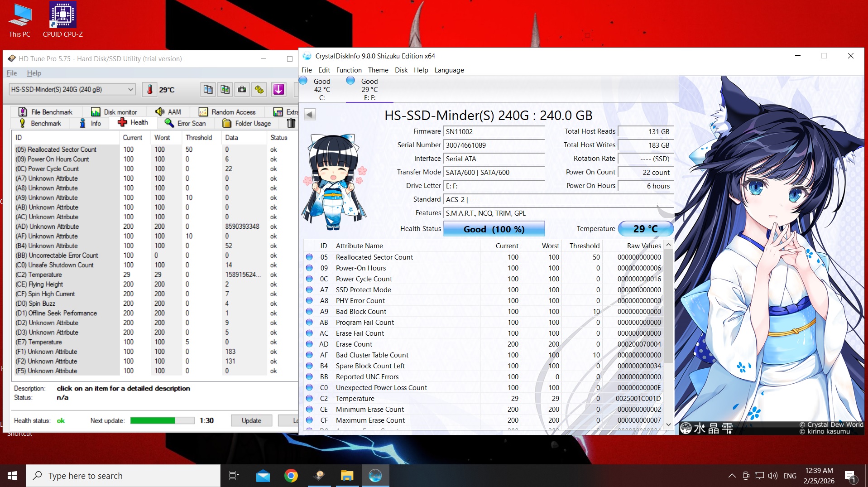Viewport: 868px width, 487px height.
Task: Switch to the Error Scan tab
Action: click(x=185, y=123)
